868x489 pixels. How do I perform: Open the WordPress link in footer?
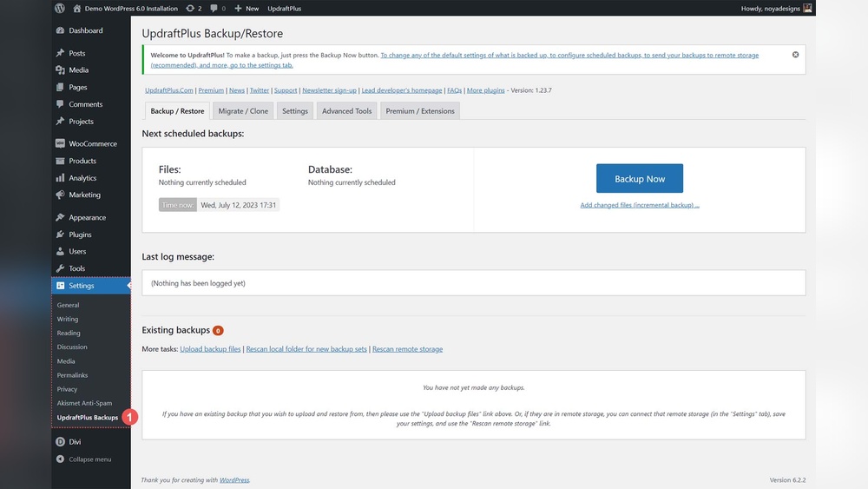[234, 480]
